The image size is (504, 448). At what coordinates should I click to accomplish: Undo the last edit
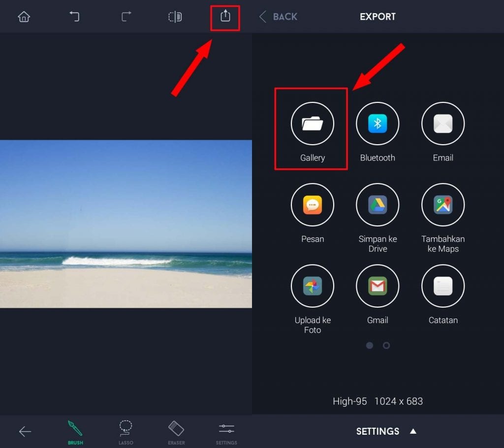(x=75, y=16)
